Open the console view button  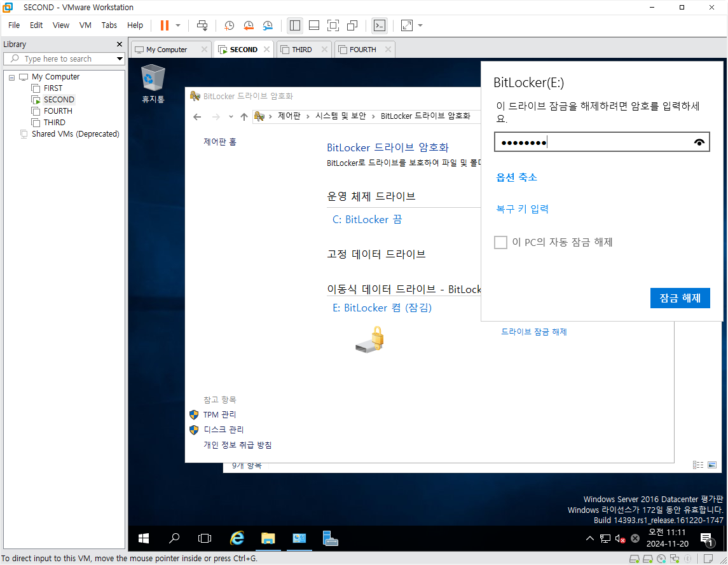pos(380,25)
